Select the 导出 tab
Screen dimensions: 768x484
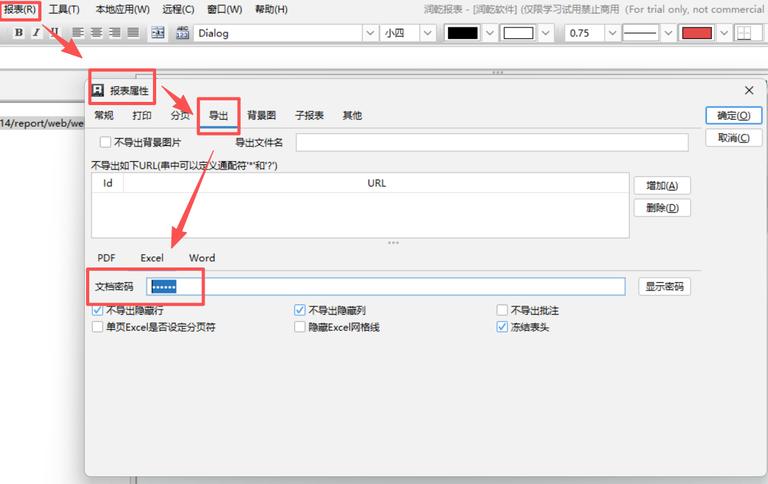(x=218, y=116)
